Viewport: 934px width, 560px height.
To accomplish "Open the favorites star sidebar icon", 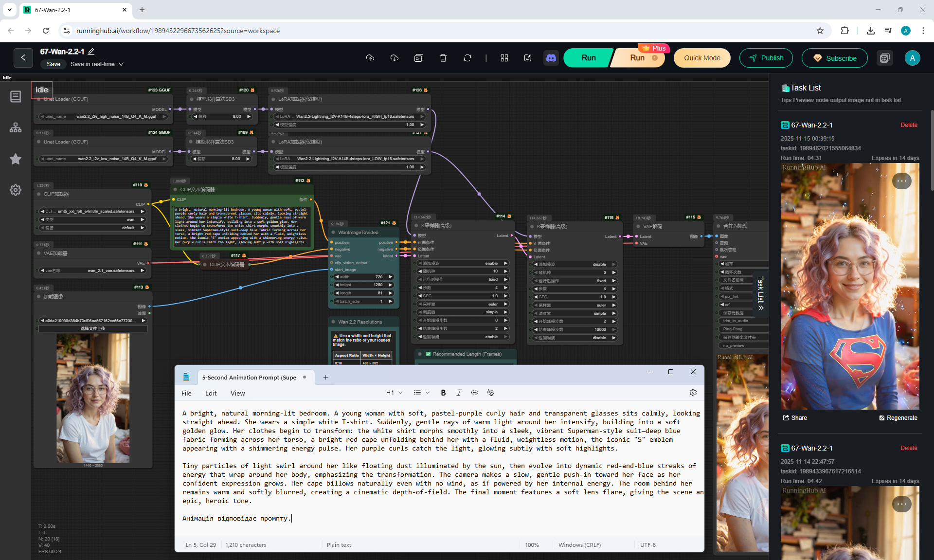I will coord(16,159).
